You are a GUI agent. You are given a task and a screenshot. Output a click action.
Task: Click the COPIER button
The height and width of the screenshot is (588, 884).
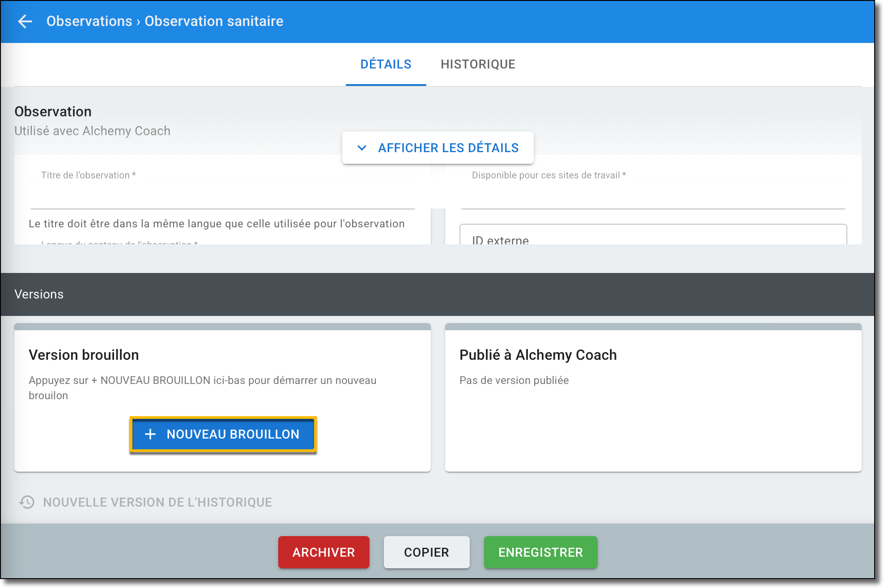(426, 552)
